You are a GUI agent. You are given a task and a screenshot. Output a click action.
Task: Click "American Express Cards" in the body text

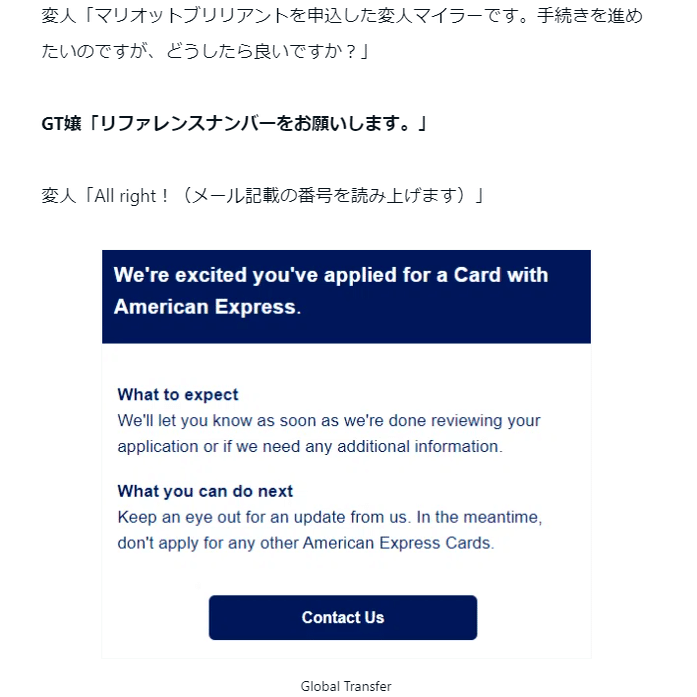[396, 544]
